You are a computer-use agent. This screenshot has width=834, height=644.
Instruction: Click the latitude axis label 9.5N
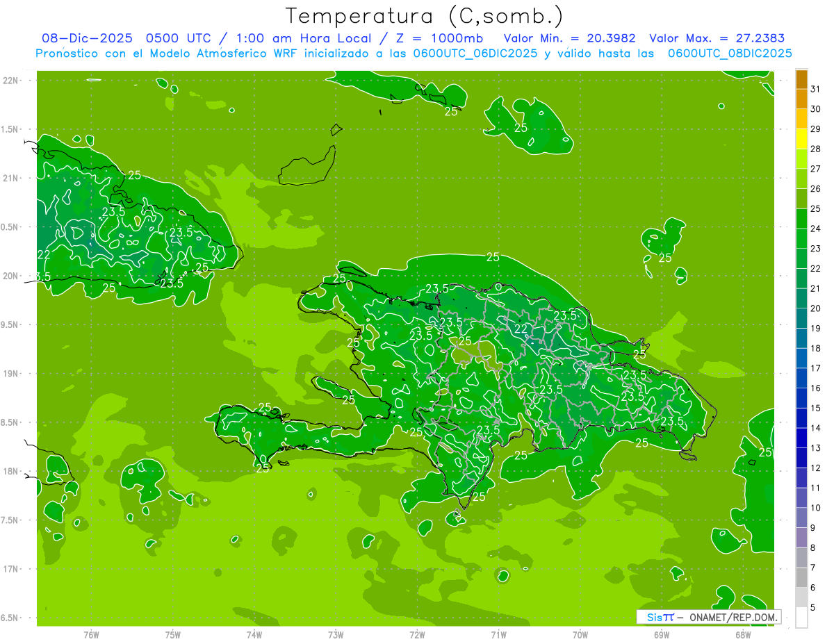(x=10, y=324)
